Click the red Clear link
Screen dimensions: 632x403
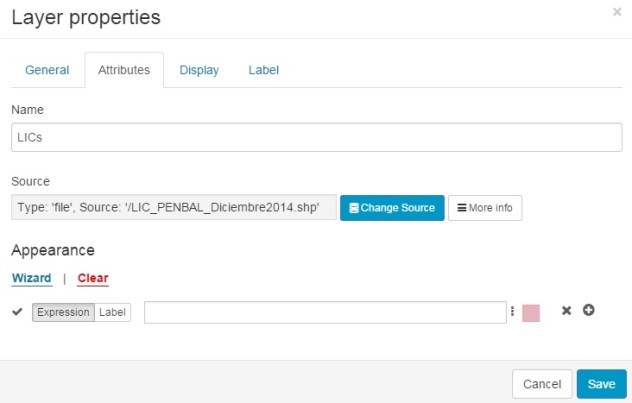pos(93,278)
